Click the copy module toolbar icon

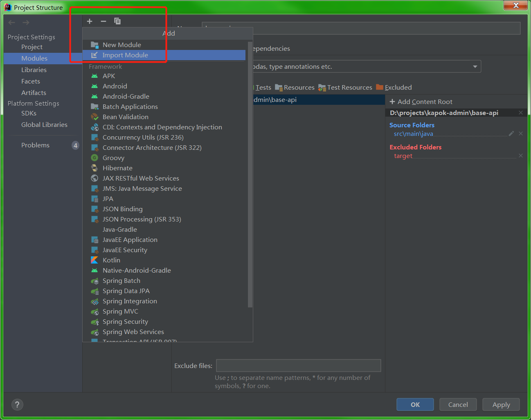[x=117, y=21]
